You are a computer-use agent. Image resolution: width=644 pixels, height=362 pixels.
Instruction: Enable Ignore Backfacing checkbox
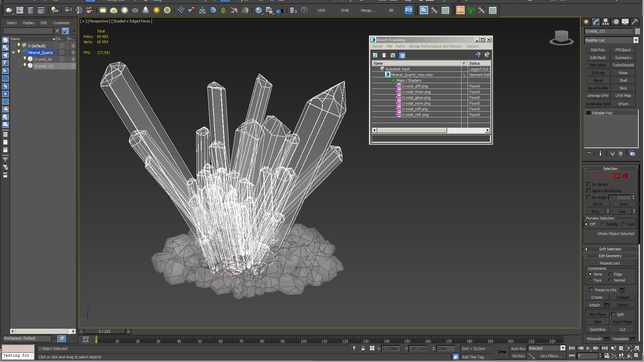pos(588,191)
